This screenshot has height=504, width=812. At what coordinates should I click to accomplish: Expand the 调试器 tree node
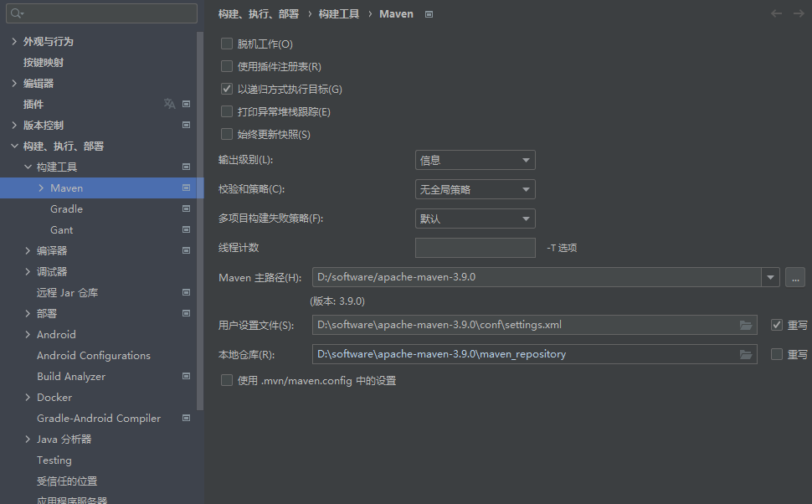[x=28, y=271]
